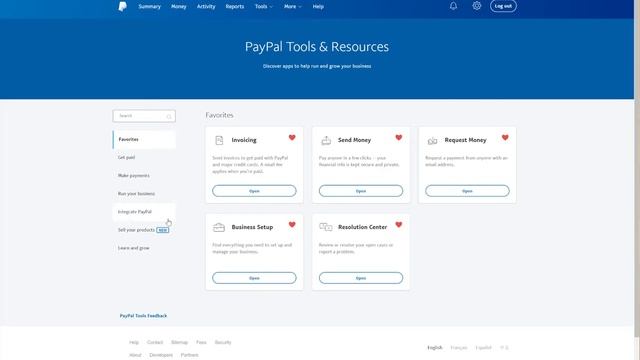Open the Money menu item
Screen dimensions: 640x360
[179, 7]
